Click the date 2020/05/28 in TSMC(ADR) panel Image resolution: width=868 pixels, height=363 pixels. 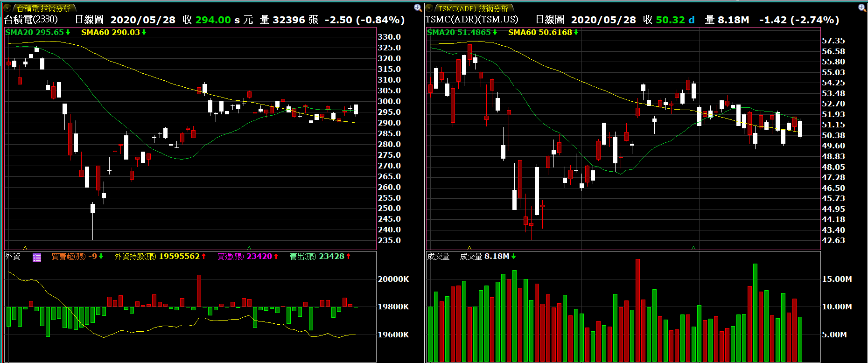pyautogui.click(x=603, y=20)
